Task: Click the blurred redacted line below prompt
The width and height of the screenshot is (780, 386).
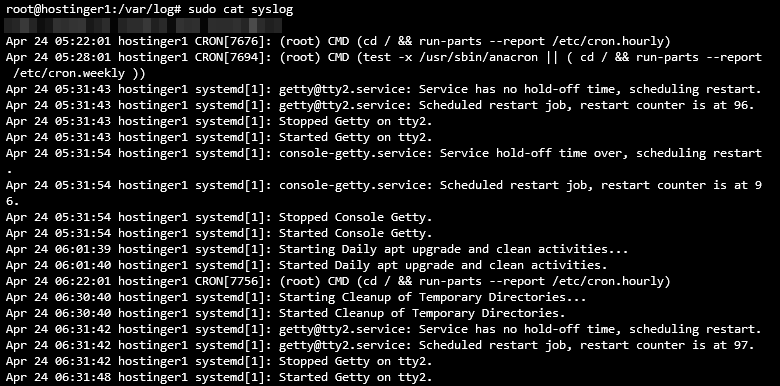Action: pyautogui.click(x=143, y=25)
